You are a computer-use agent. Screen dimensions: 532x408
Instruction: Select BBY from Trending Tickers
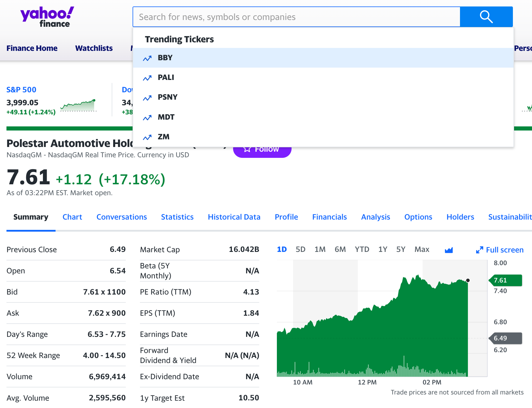click(x=323, y=58)
